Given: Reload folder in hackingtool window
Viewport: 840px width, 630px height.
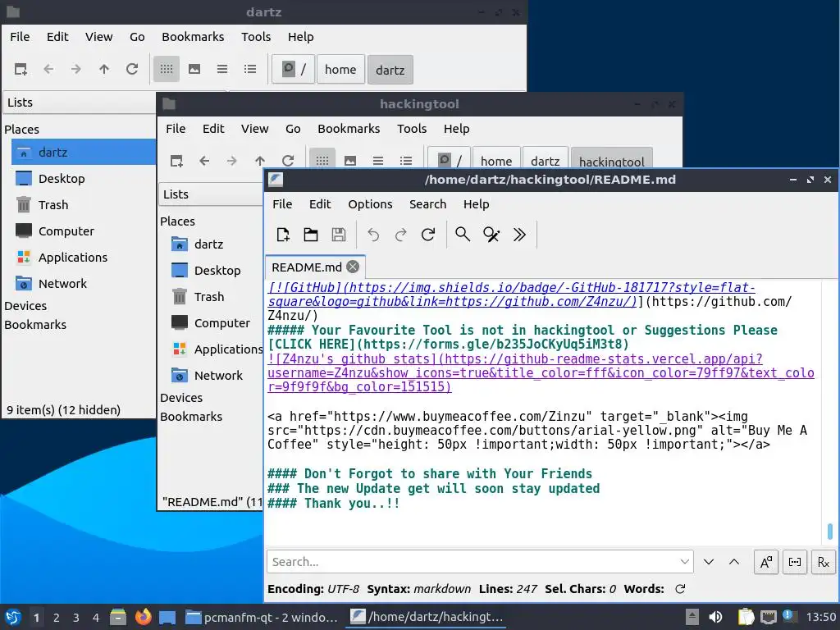Looking at the screenshot, I should pos(288,161).
